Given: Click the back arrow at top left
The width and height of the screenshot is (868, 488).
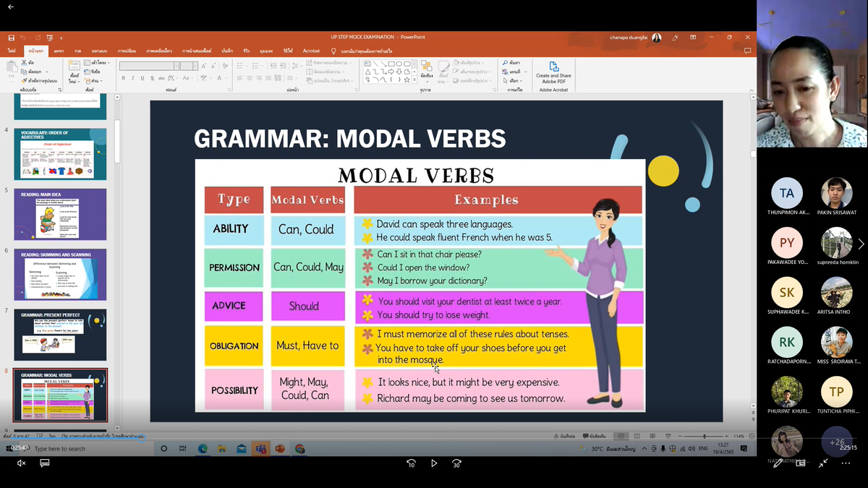Looking at the screenshot, I should click(11, 7).
